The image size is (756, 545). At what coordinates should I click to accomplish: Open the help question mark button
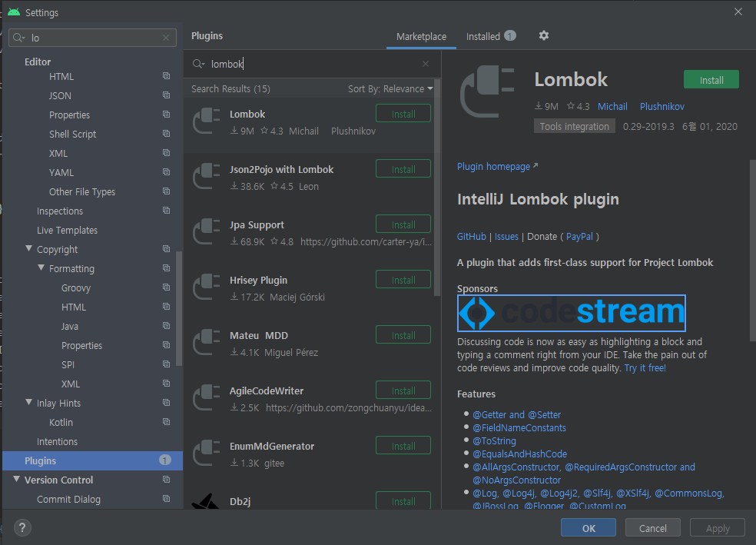[22, 527]
